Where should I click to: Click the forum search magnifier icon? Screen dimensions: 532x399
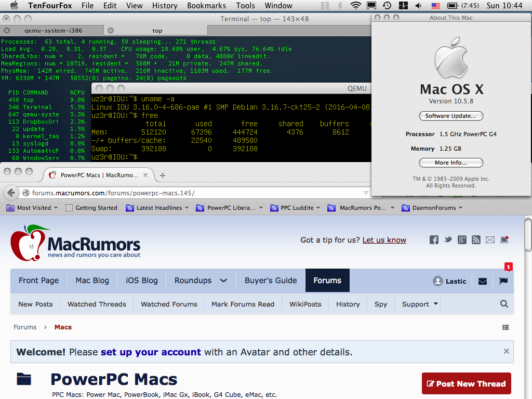(x=504, y=303)
